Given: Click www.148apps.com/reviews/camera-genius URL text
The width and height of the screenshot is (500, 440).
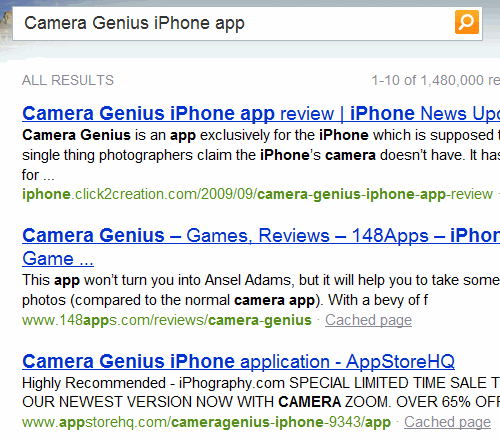Looking at the screenshot, I should click(167, 320).
